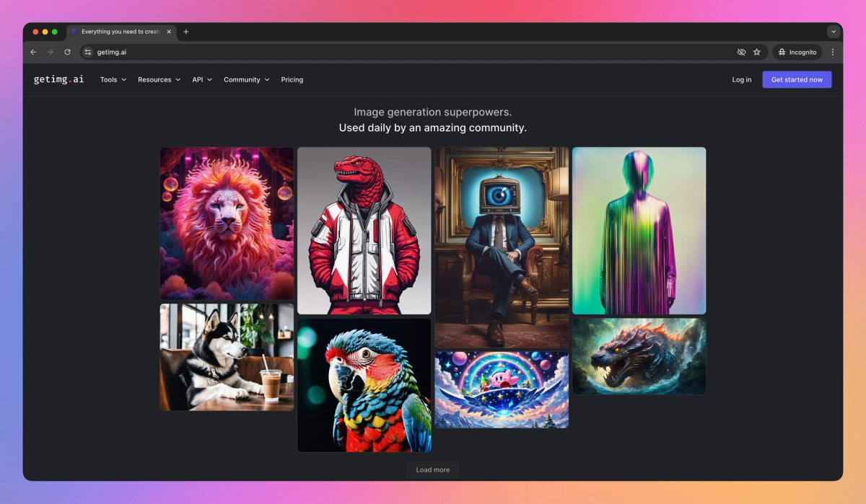Viewport: 866px width, 504px height.
Task: Expand the Resources dropdown menu
Action: coord(159,79)
